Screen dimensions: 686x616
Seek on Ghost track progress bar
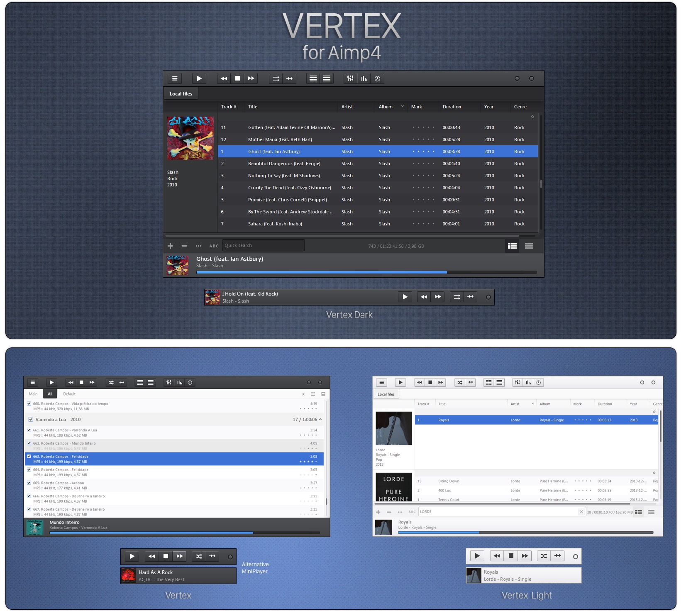coord(366,272)
